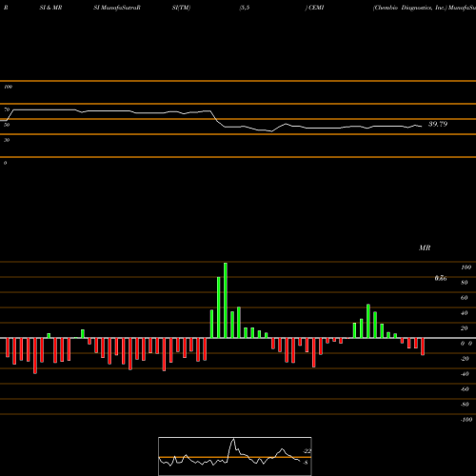Click the MR axis label -20
Screen dimensions: 476x476
click(465, 359)
